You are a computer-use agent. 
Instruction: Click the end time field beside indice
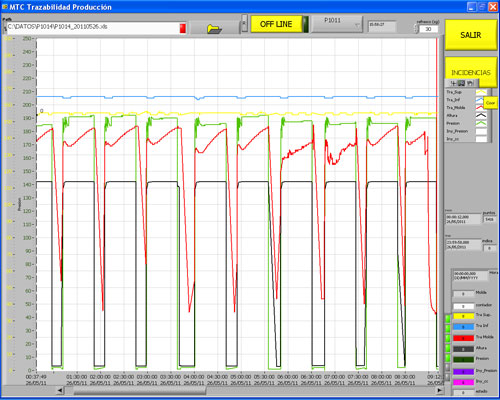click(463, 245)
